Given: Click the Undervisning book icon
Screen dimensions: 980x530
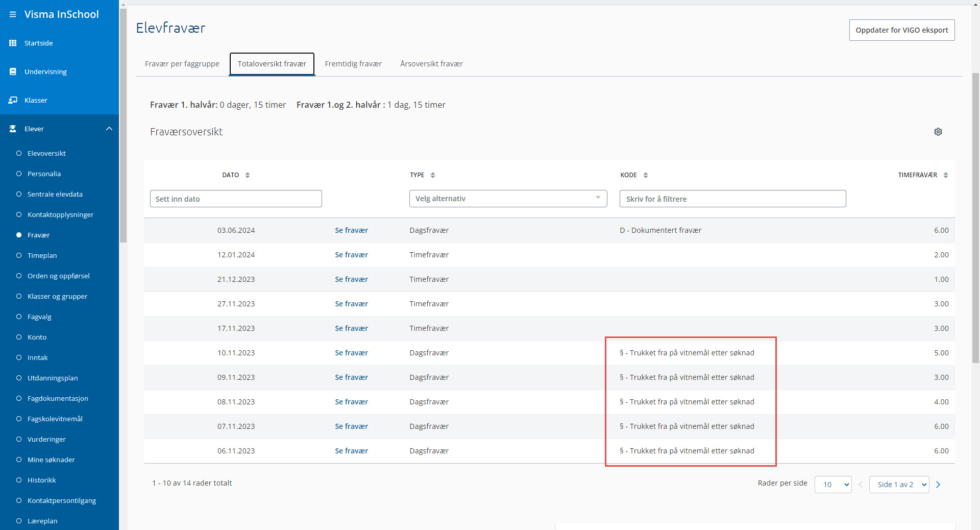Looking at the screenshot, I should click(x=13, y=71).
